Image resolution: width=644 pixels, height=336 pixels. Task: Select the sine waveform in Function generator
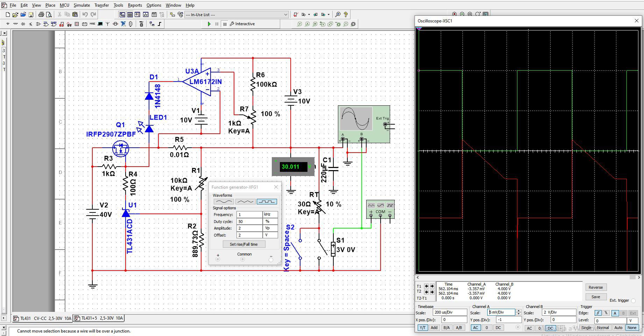click(224, 202)
